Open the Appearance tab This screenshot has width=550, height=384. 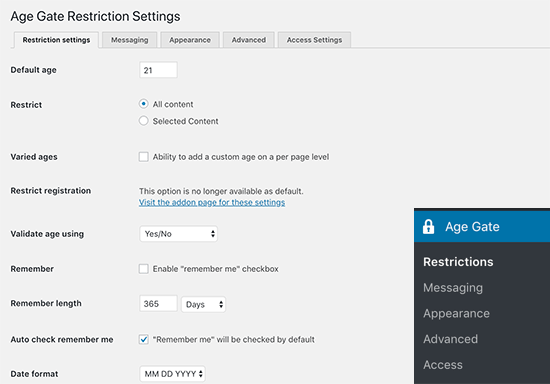click(x=190, y=40)
